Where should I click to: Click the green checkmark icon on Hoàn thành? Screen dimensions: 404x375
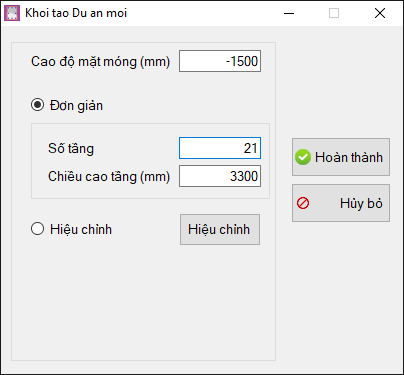point(303,157)
